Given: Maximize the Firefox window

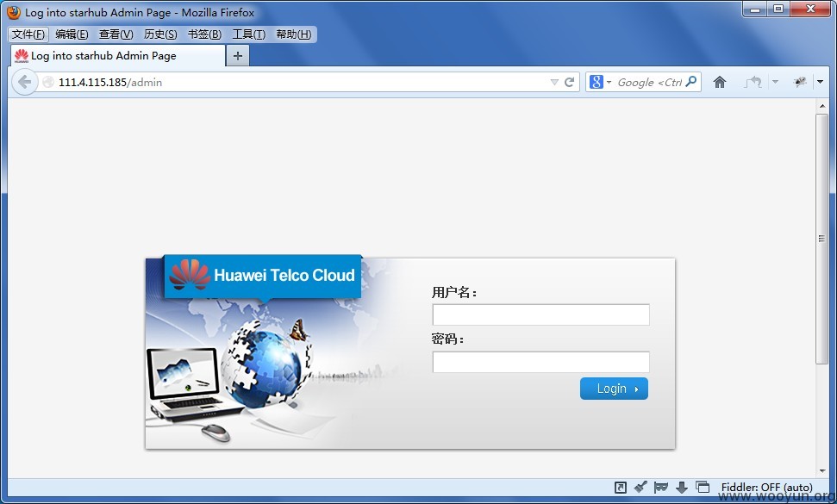Looking at the screenshot, I should coord(778,9).
